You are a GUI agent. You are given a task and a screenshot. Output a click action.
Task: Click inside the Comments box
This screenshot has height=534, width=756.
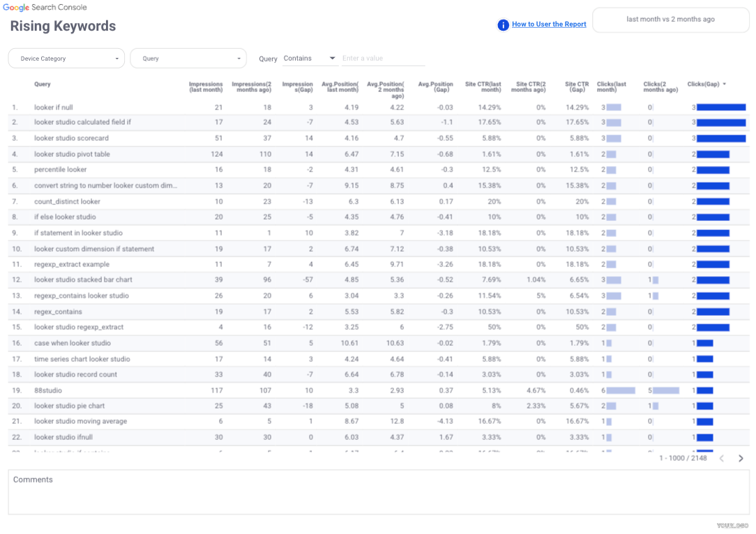tap(379, 496)
